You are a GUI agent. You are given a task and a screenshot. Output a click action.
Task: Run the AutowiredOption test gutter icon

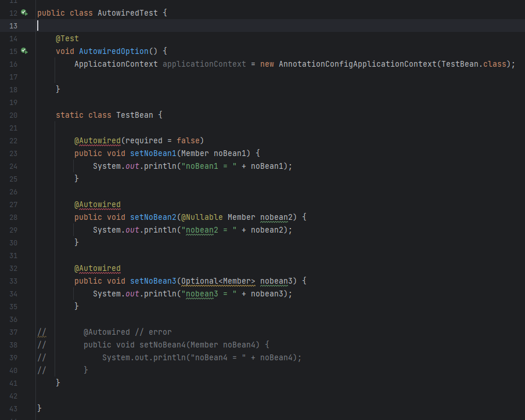tap(24, 51)
